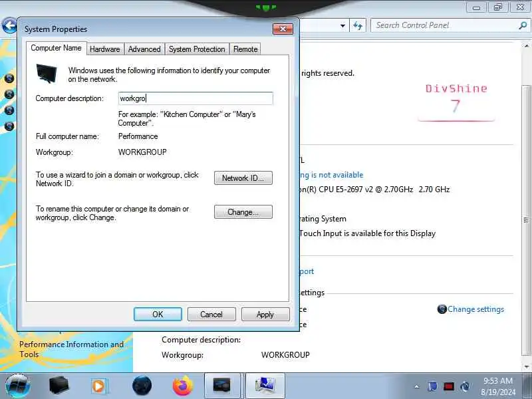Open the media player taskbar icon
This screenshot has width=532, height=399.
99,386
